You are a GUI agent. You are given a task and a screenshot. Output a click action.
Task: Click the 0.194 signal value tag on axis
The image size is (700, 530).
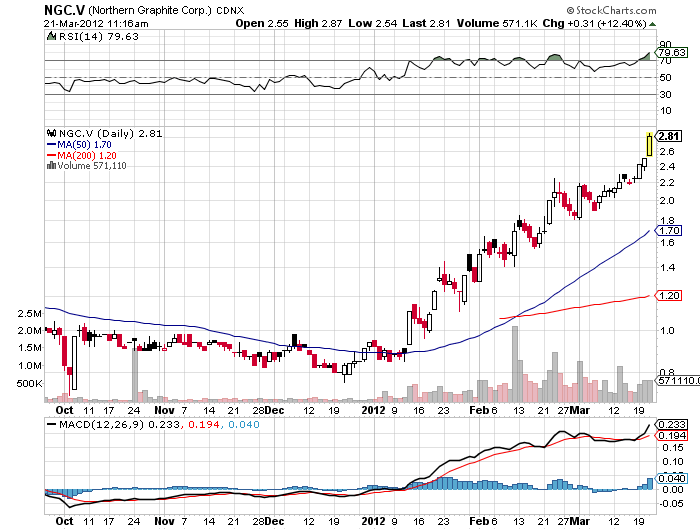coord(672,436)
